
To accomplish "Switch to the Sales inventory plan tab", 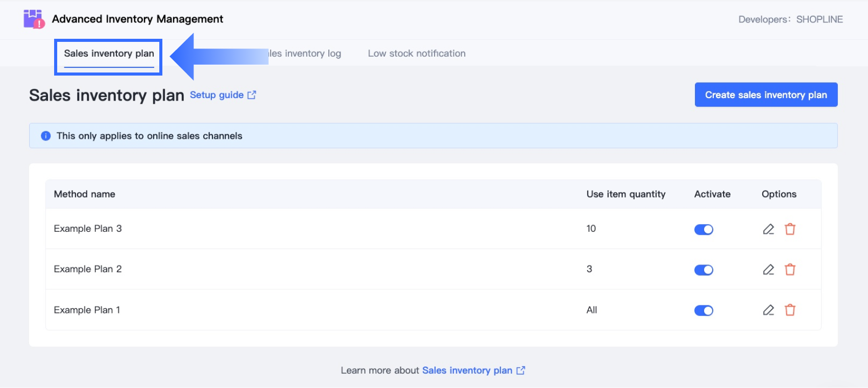I will (109, 54).
